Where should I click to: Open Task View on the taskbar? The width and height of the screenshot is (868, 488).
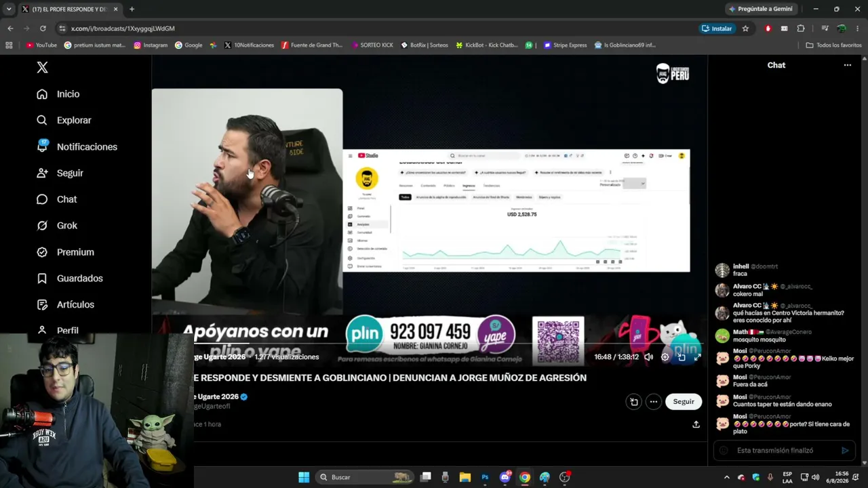coord(425,477)
